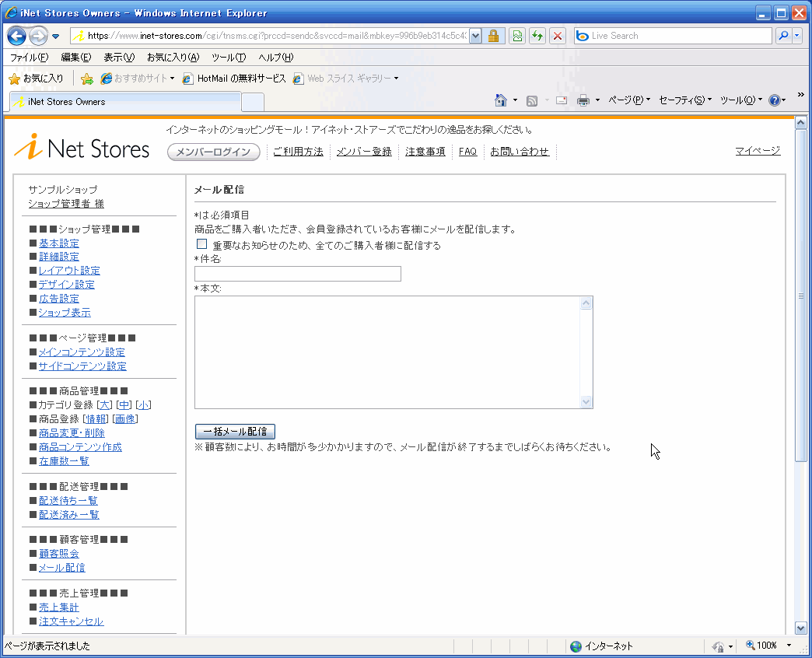Open the 基本設定 sidebar link

(59, 243)
